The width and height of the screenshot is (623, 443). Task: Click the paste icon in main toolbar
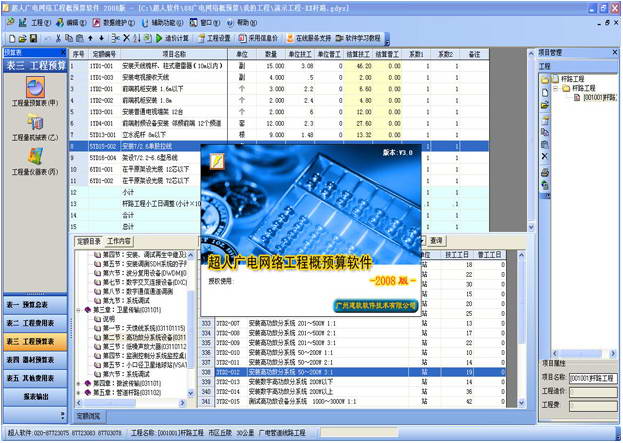(x=79, y=39)
